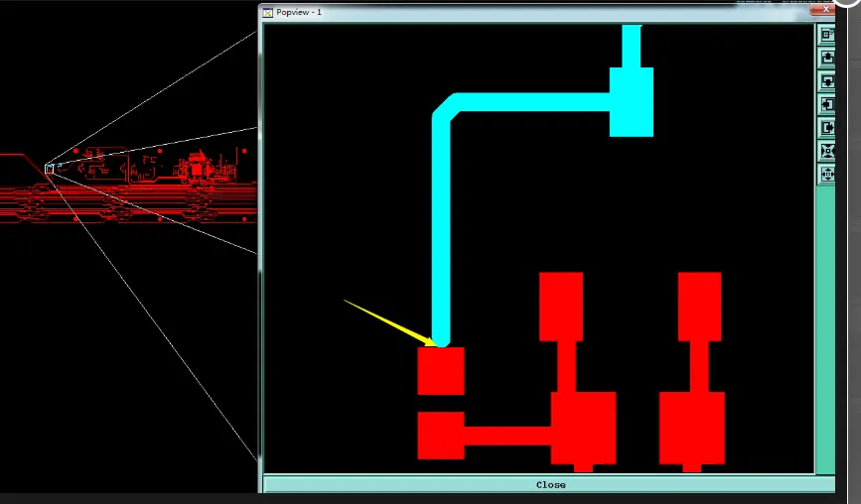Select the cyan square pad at top
The height and width of the screenshot is (504, 861).
(632, 102)
